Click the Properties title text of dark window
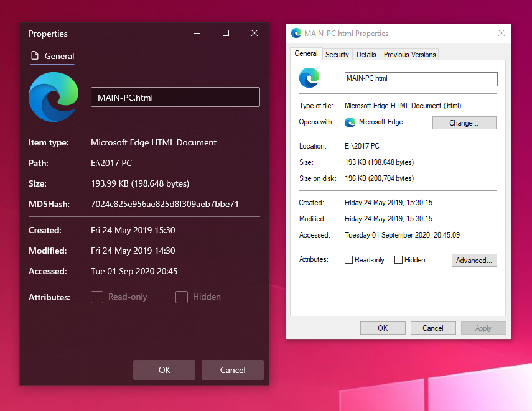This screenshot has width=532, height=411. coord(48,34)
